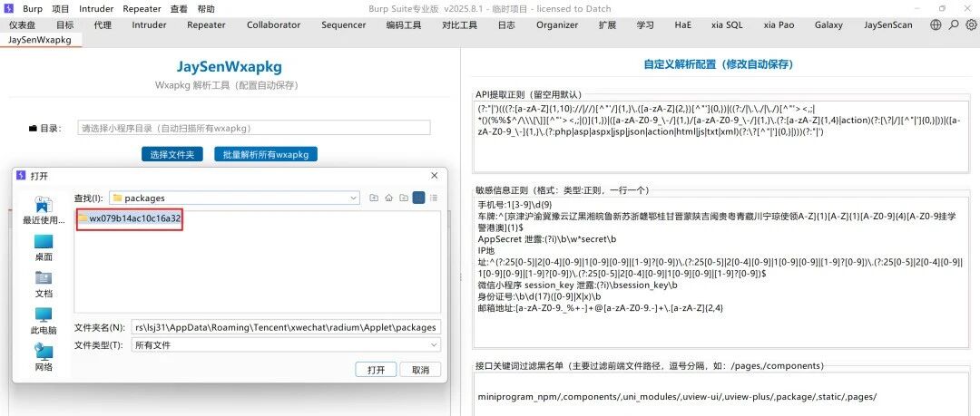Select folder wx079b14ac10c16a32
The height and width of the screenshot is (416, 980).
pos(130,218)
